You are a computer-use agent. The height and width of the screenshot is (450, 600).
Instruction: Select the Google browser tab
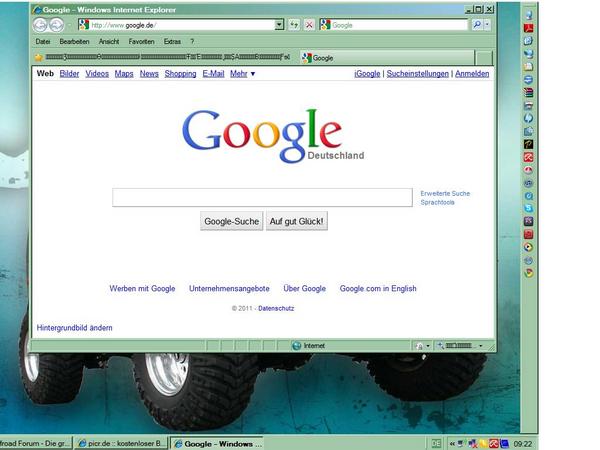386,58
